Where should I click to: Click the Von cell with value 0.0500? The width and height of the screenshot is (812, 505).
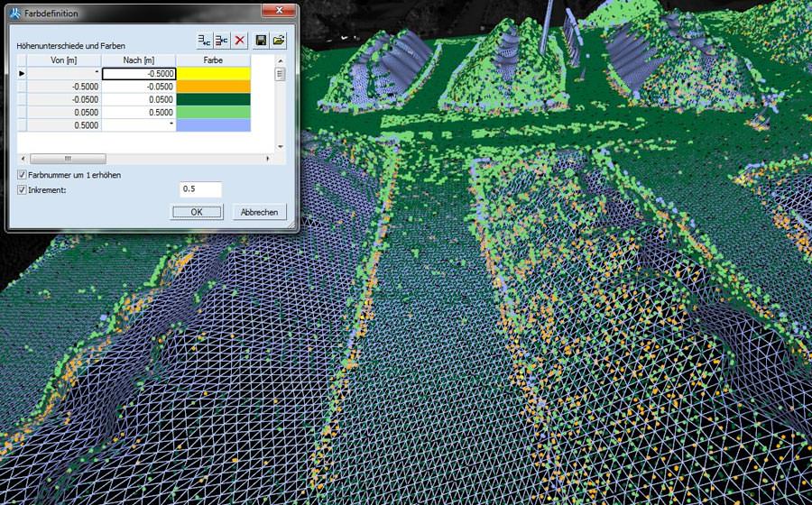click(x=64, y=113)
